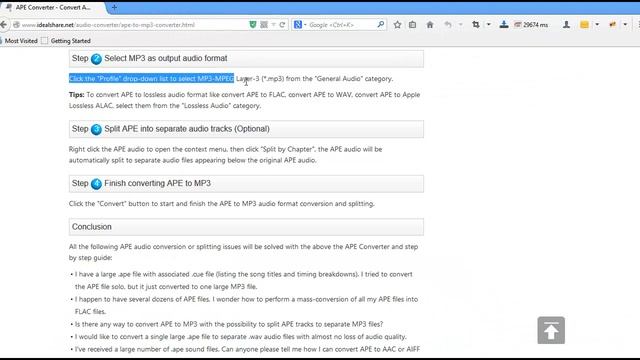Image resolution: width=640 pixels, height=360 pixels.
Task: Click the Conclusion heading
Action: pyautogui.click(x=246, y=227)
